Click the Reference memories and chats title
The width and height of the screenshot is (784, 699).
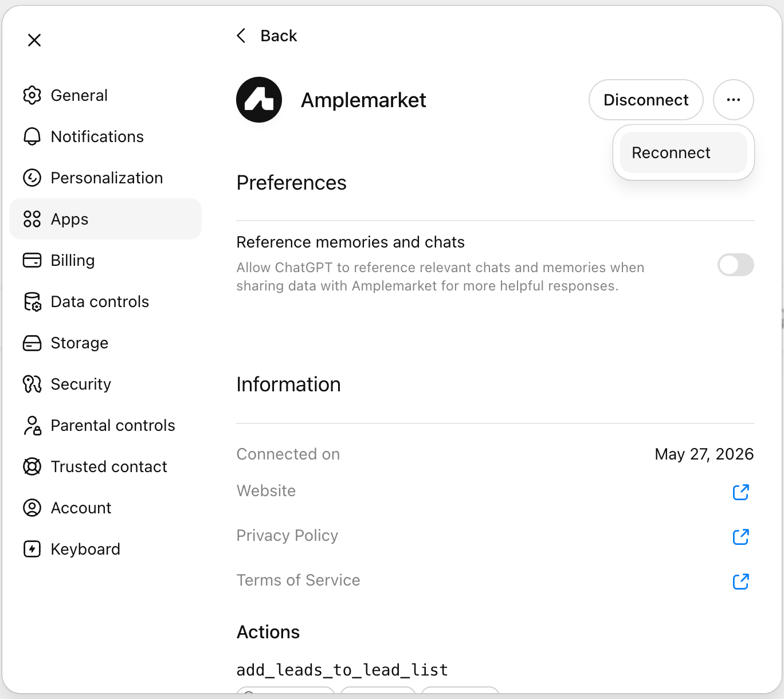point(350,242)
